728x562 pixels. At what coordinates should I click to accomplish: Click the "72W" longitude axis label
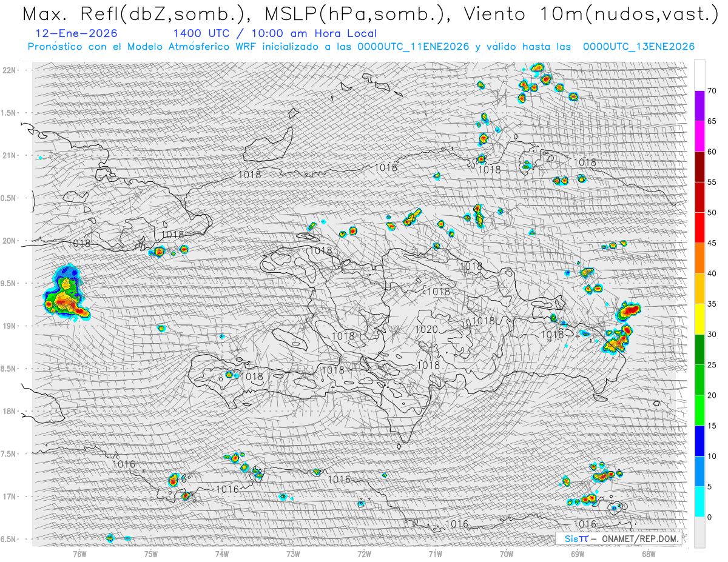click(364, 553)
